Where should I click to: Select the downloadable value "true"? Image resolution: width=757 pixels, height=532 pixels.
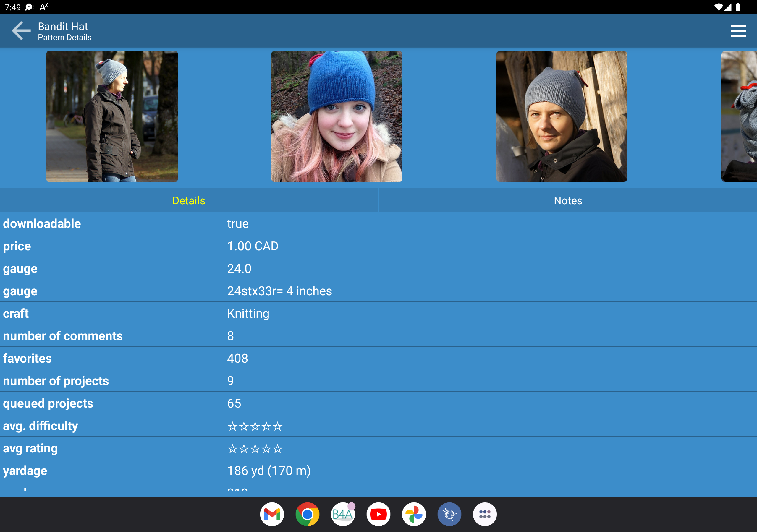(238, 223)
